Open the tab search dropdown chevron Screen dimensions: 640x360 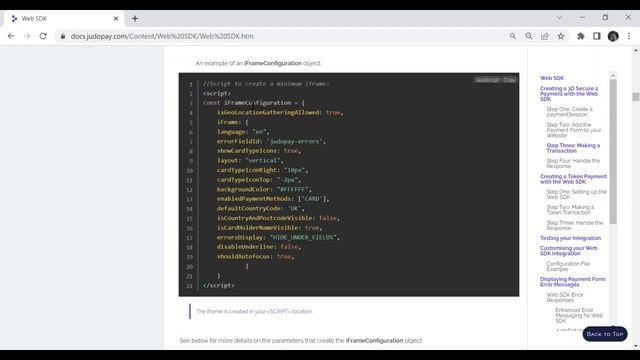point(560,18)
